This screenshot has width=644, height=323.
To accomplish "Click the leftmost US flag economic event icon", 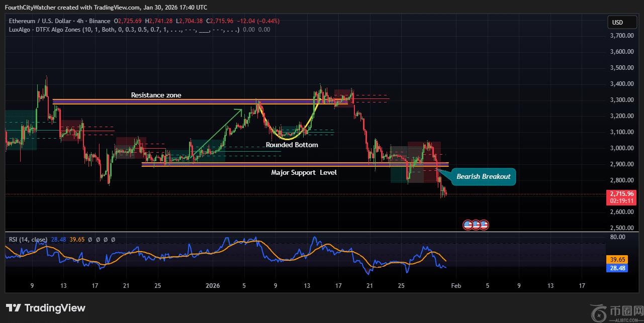I will (x=468, y=225).
